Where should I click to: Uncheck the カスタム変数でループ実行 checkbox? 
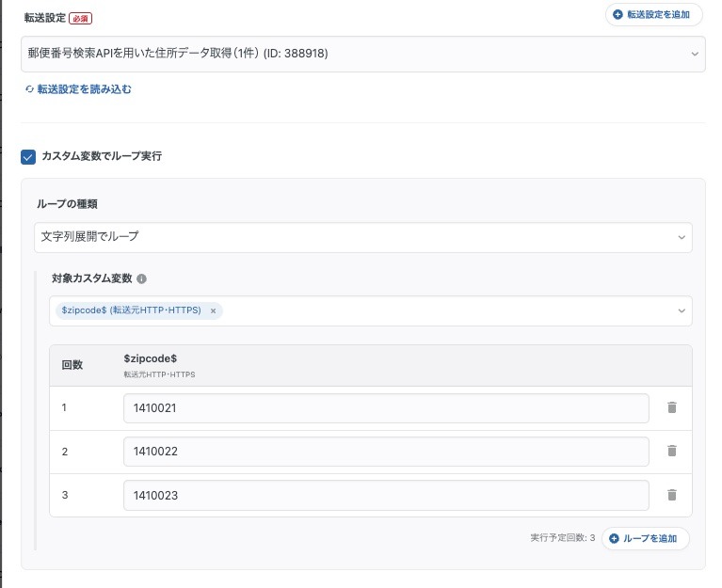(x=28, y=156)
